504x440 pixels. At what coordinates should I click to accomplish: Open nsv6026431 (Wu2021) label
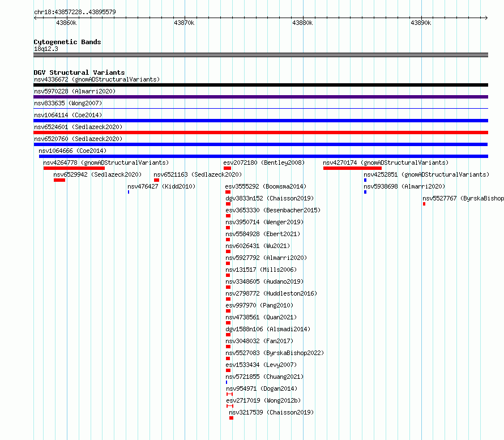click(258, 246)
